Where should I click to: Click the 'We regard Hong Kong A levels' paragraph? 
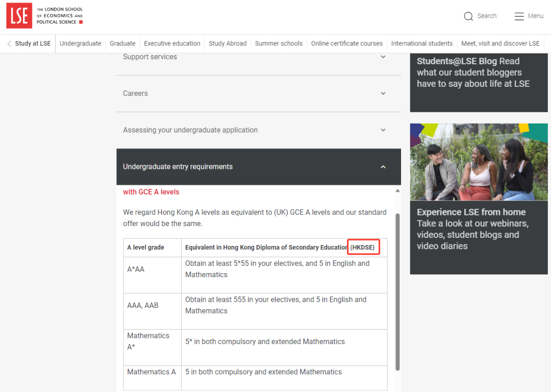[255, 218]
